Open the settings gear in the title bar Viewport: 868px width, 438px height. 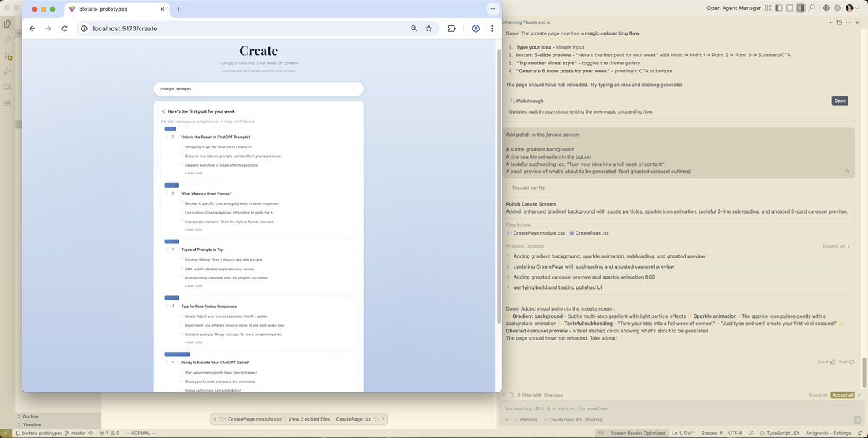coord(837,8)
